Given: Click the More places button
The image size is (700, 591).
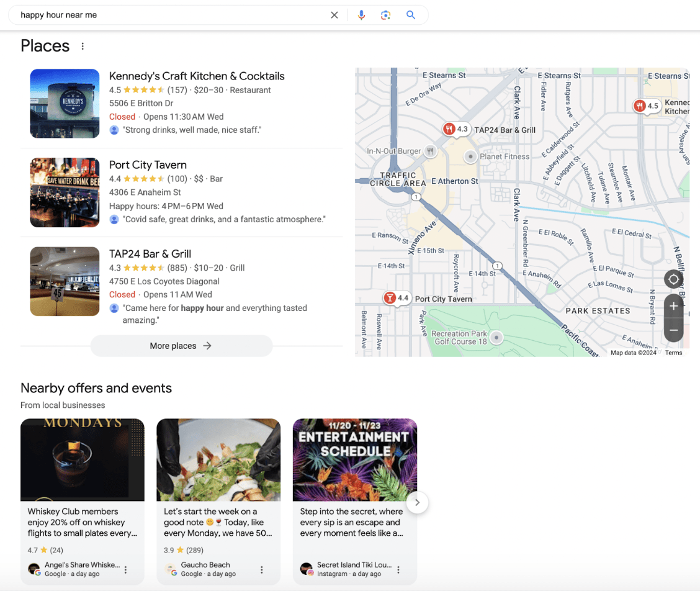Looking at the screenshot, I should click(181, 346).
